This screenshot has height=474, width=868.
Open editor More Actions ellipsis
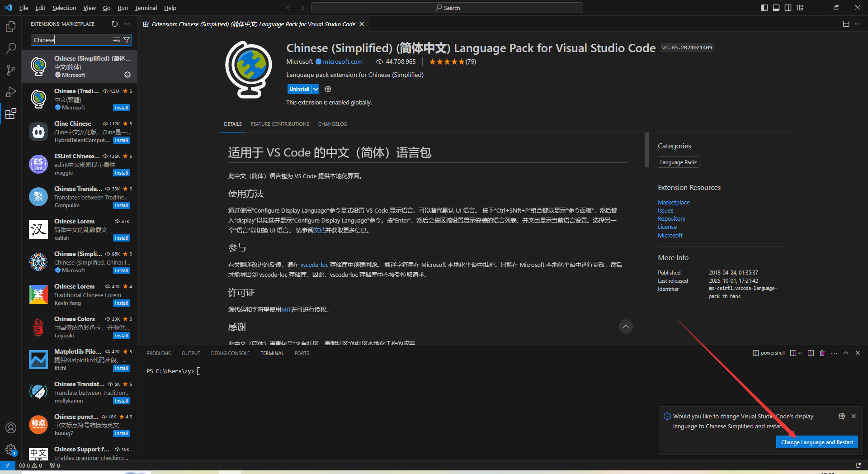click(858, 24)
